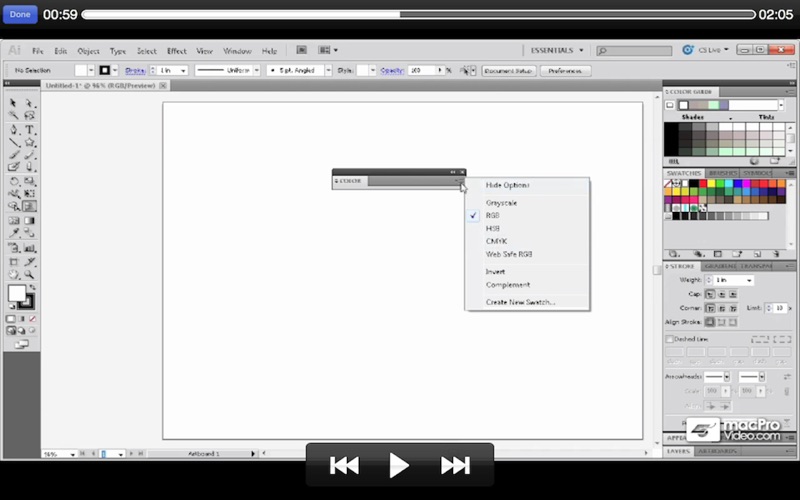This screenshot has width=800, height=500.
Task: Click the Document Setup button
Action: 509,71
